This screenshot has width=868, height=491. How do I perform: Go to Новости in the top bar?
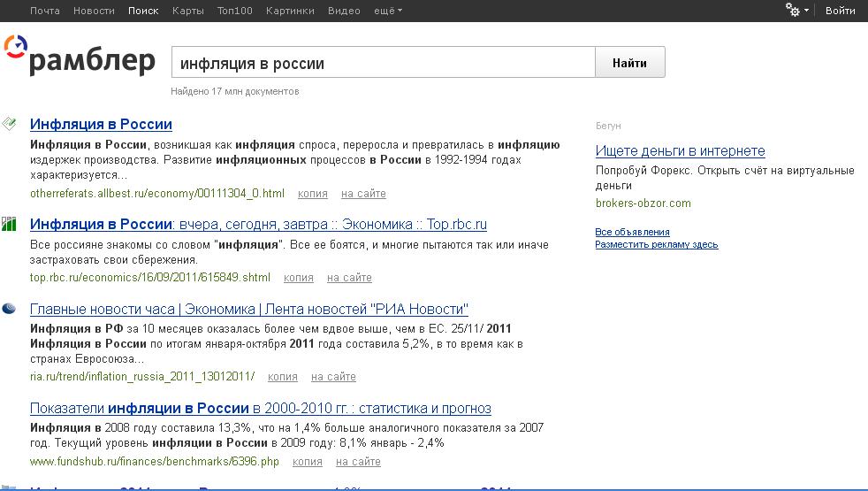click(94, 11)
